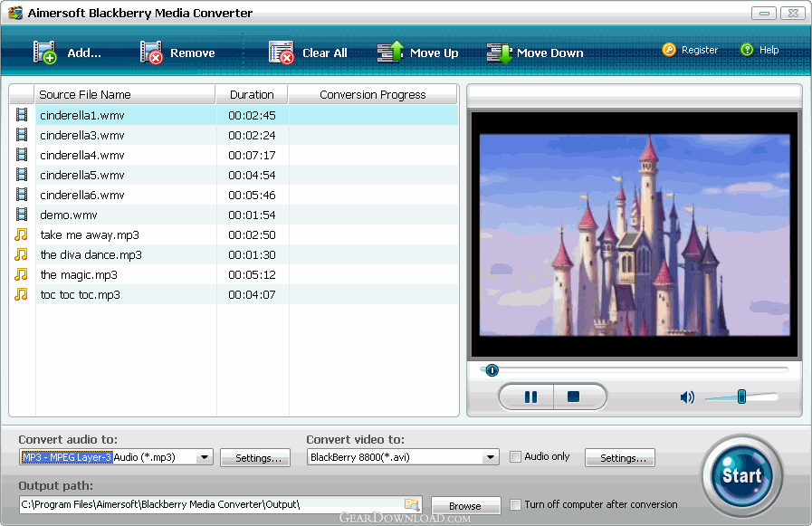Screen dimensions: 812x526
Task: Click music note icon beside toc toc toc.mp3
Action: (21, 294)
